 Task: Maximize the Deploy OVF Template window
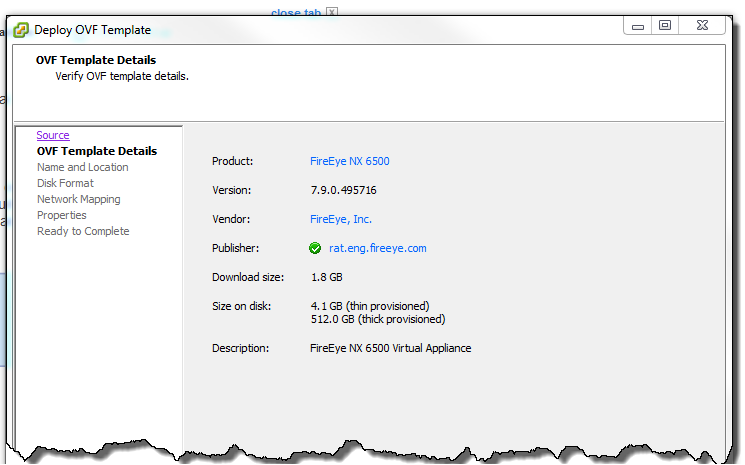click(x=665, y=25)
